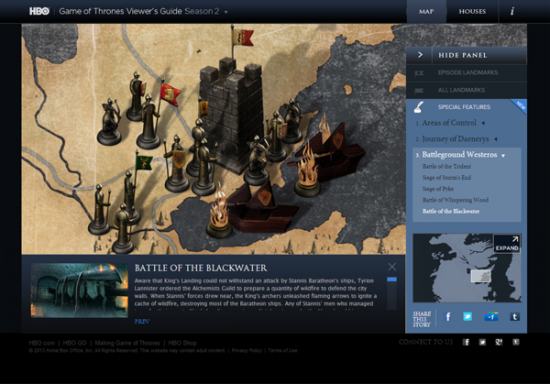Open the Season 2 dropdown arrow
This screenshot has height=384, width=550.
(x=226, y=12)
